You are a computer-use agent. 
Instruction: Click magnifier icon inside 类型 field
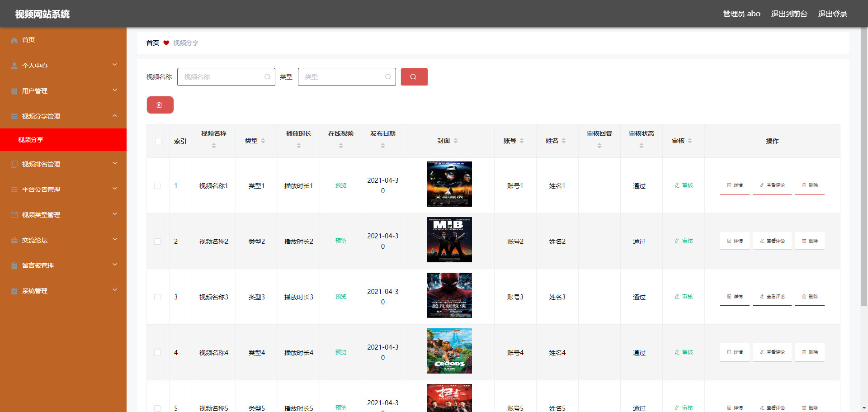[x=388, y=77]
